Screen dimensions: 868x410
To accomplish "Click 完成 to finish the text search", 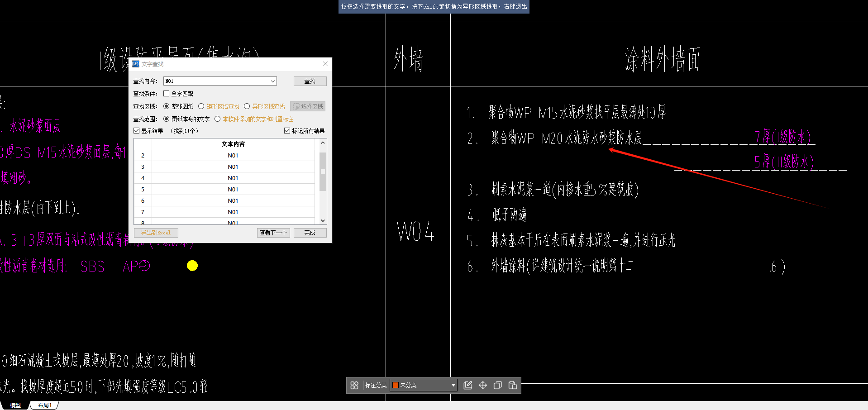I will [x=310, y=232].
